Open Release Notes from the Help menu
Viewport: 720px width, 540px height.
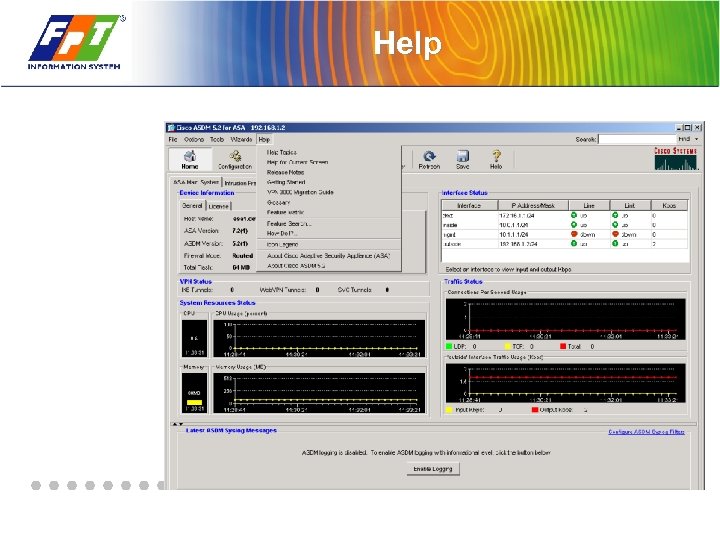coord(285,172)
